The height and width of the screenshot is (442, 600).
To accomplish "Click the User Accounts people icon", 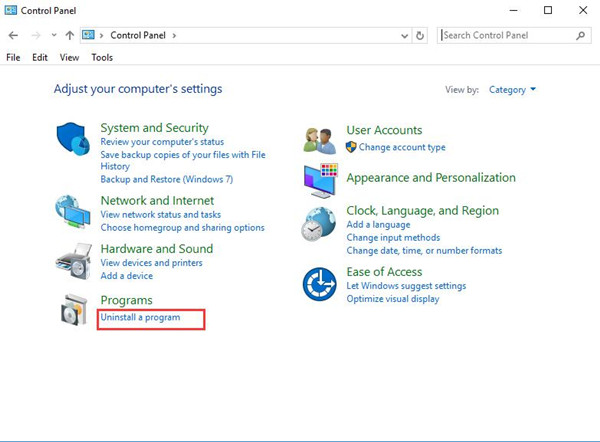I will [x=320, y=140].
